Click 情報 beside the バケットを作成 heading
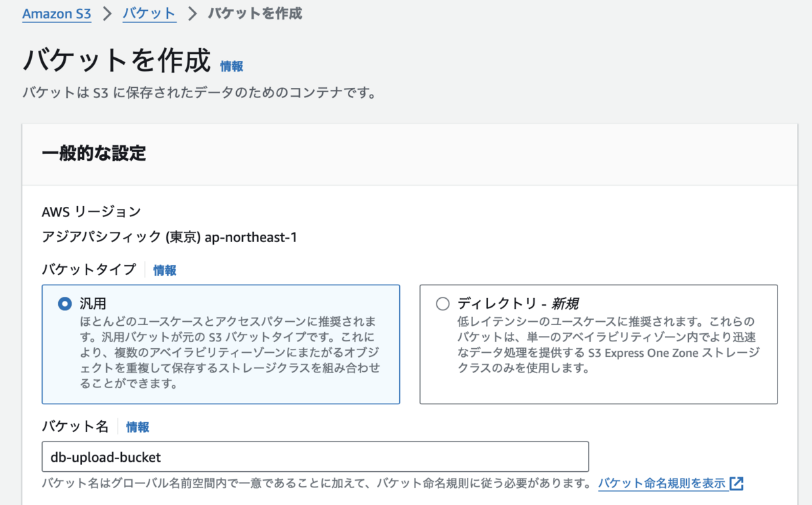812x505 pixels. [233, 66]
